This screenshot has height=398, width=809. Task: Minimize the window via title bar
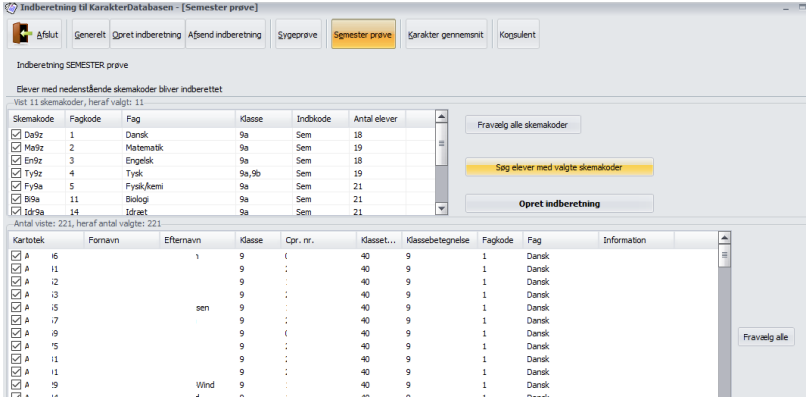(787, 8)
